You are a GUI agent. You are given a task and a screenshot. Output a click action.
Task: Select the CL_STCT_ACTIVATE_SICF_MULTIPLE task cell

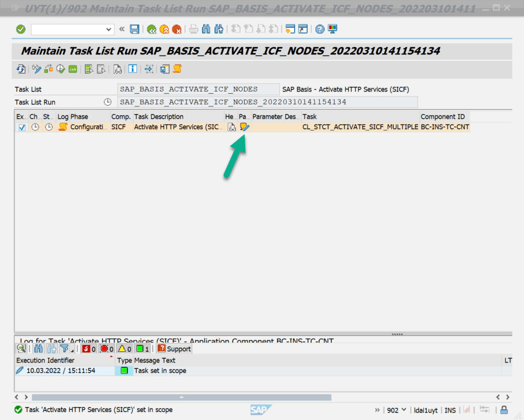point(360,127)
